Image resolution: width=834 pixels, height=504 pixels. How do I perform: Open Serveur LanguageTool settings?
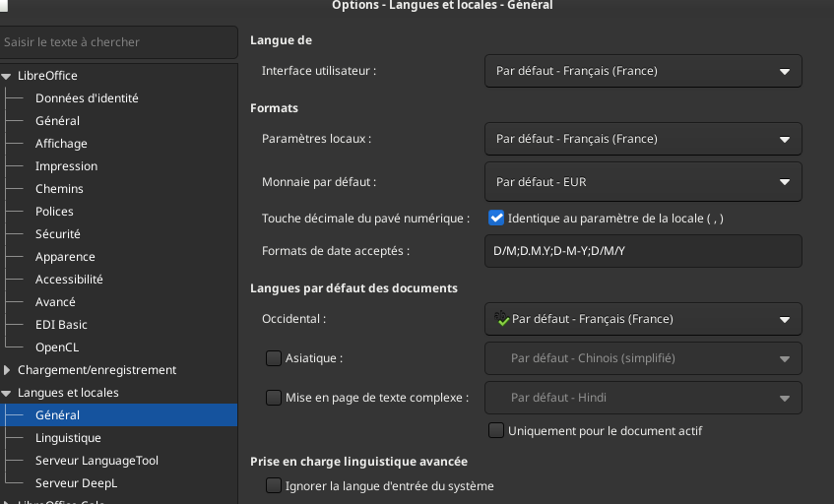click(96, 461)
